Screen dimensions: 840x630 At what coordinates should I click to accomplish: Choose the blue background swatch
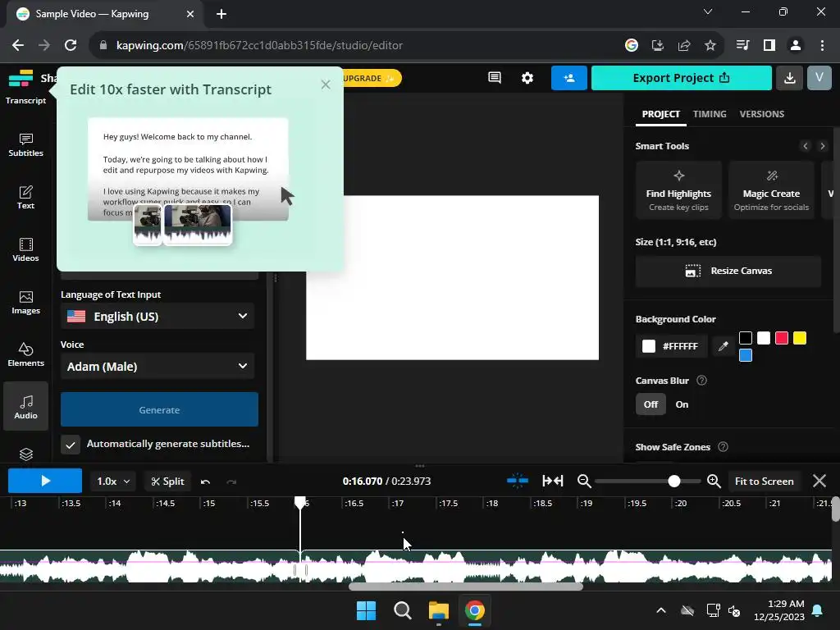[745, 355]
